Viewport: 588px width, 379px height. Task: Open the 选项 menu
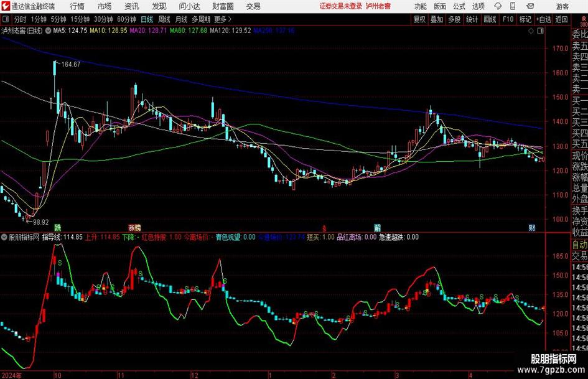(x=478, y=6)
